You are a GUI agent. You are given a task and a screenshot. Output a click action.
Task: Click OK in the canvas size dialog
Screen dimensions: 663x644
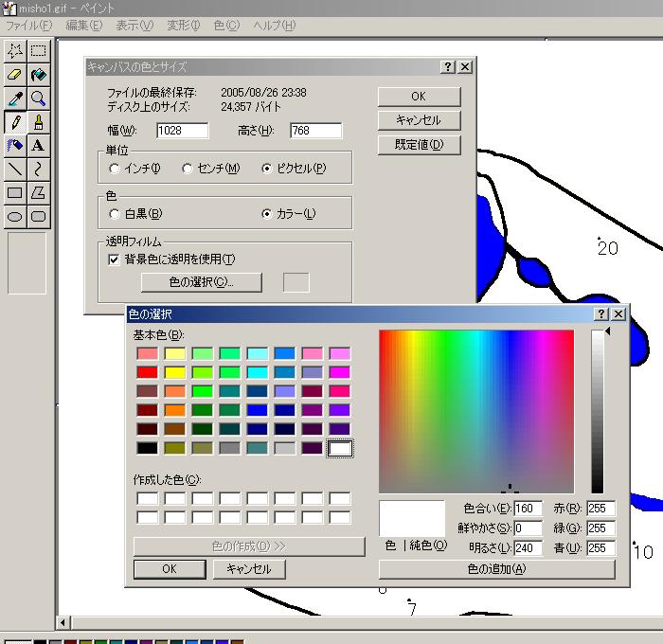[419, 97]
